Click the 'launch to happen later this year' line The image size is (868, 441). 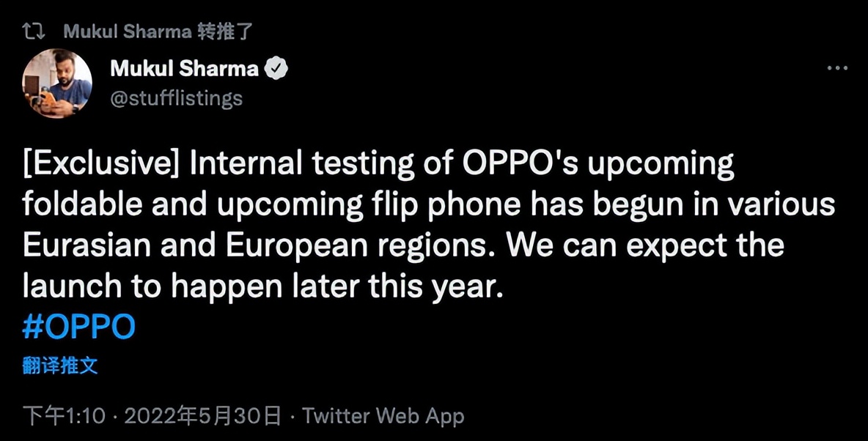pyautogui.click(x=262, y=288)
